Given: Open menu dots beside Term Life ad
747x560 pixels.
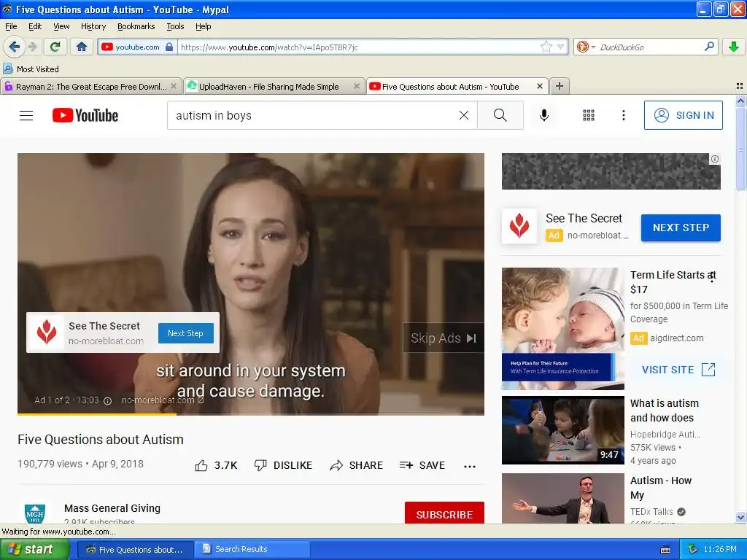Looking at the screenshot, I should 712,277.
